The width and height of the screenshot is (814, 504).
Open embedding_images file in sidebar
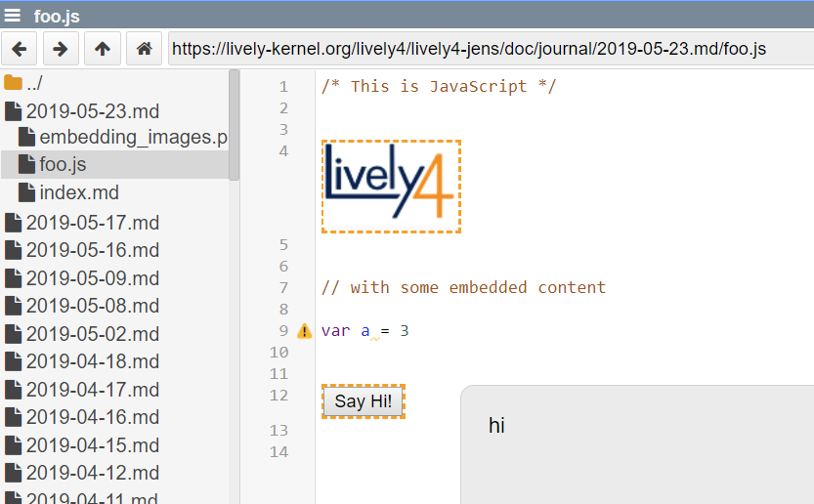(132, 138)
